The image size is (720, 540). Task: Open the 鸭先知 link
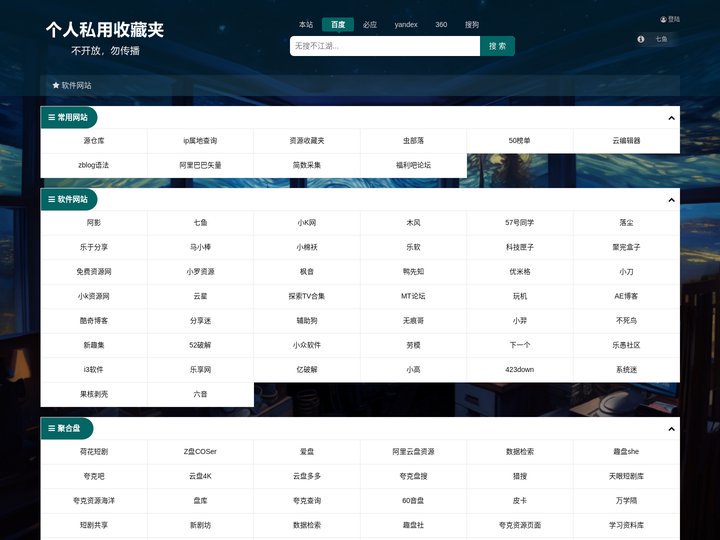click(413, 272)
